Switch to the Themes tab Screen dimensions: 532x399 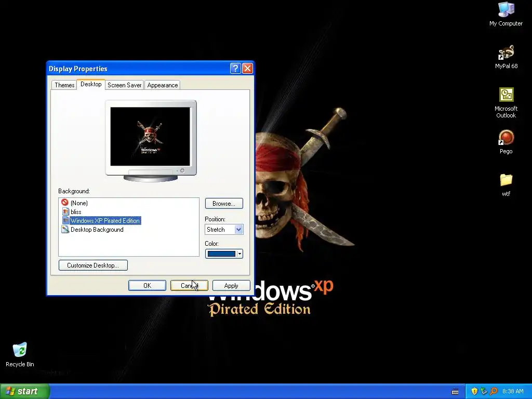(64, 85)
